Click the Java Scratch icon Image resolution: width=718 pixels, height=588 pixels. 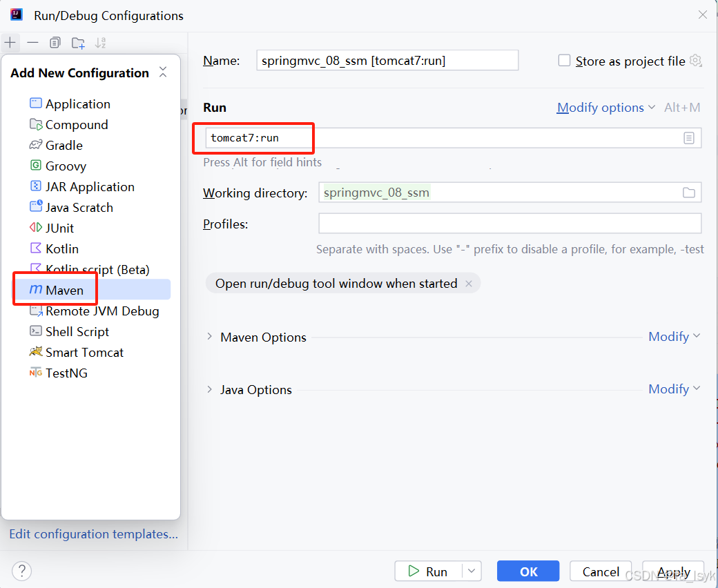[x=36, y=206]
